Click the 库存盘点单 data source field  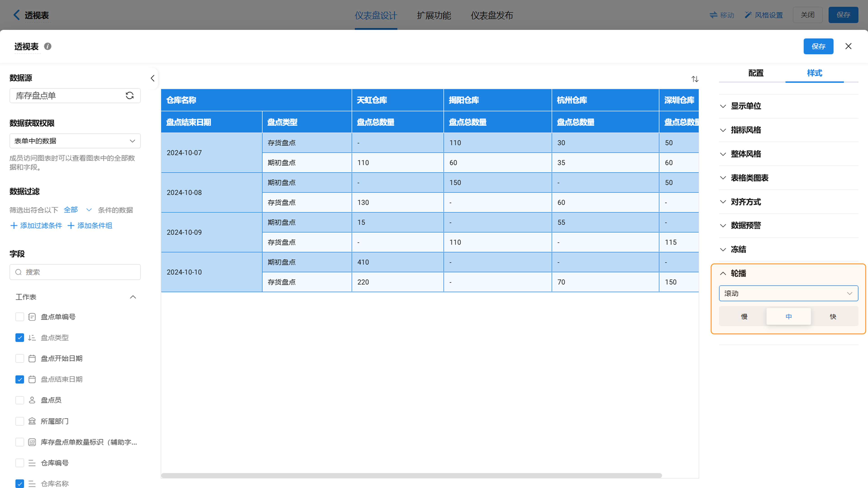(75, 96)
